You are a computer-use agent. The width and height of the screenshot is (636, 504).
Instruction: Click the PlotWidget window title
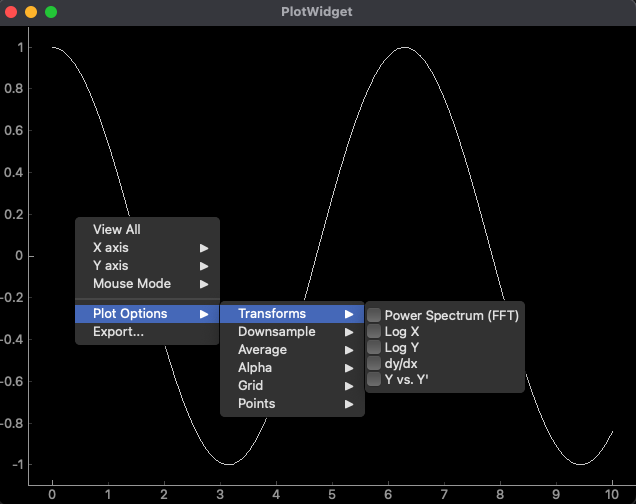(317, 12)
